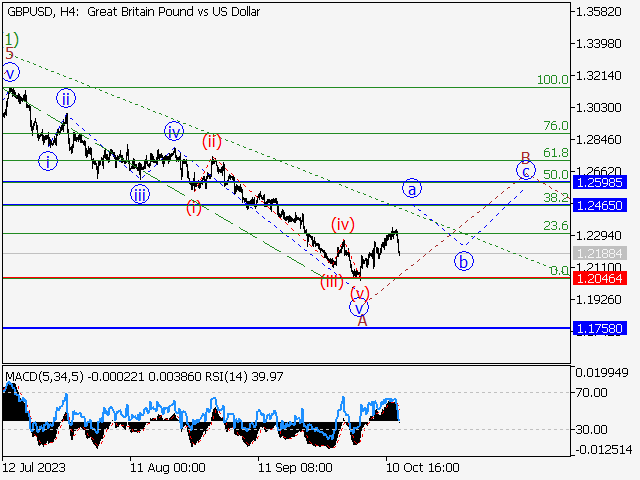640x480 pixels.
Task: Select the RSI(14) 39.97 indicator readout
Action: click(244, 376)
